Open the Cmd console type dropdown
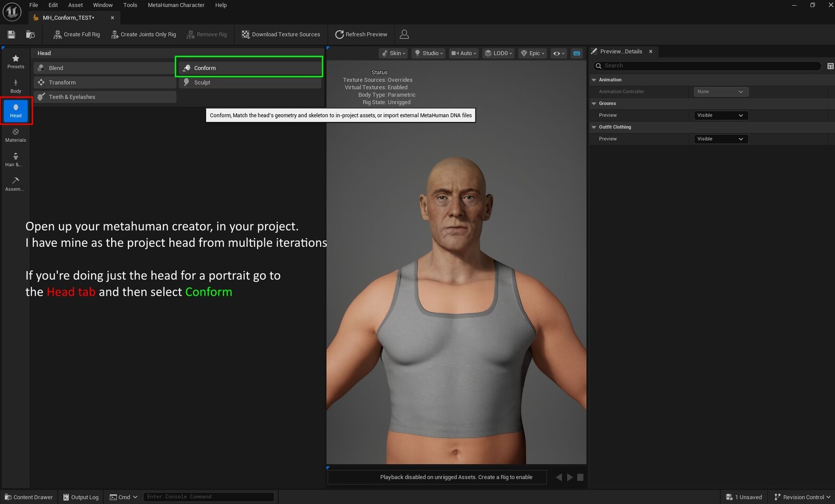This screenshot has height=504, width=835. pyautogui.click(x=124, y=497)
